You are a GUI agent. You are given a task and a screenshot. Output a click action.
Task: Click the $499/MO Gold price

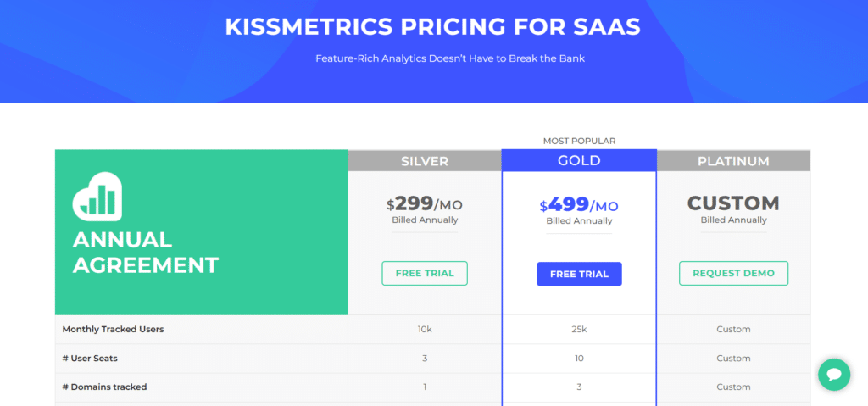coord(579,204)
